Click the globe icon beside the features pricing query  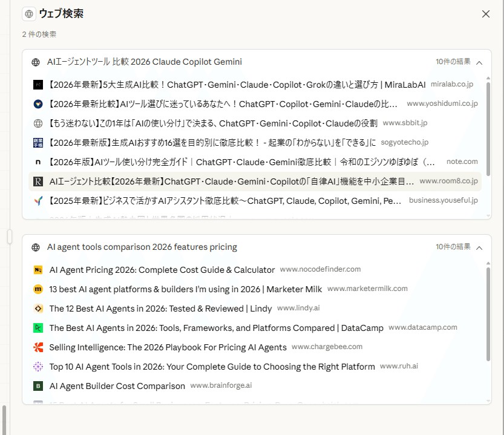36,247
